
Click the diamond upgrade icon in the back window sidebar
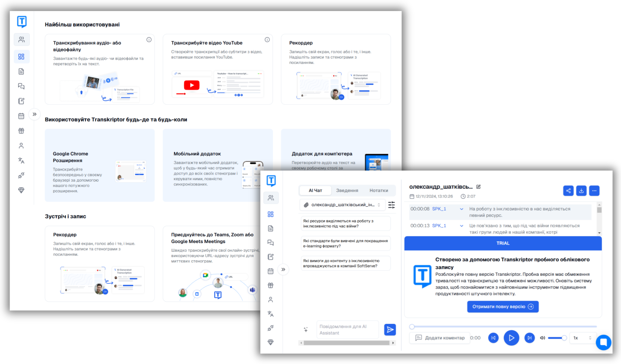coord(21,190)
